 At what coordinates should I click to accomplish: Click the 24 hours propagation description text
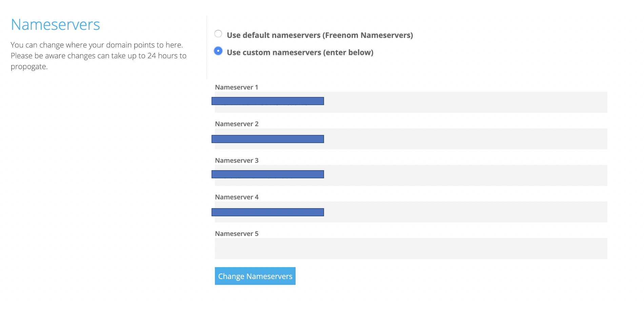coord(98,56)
